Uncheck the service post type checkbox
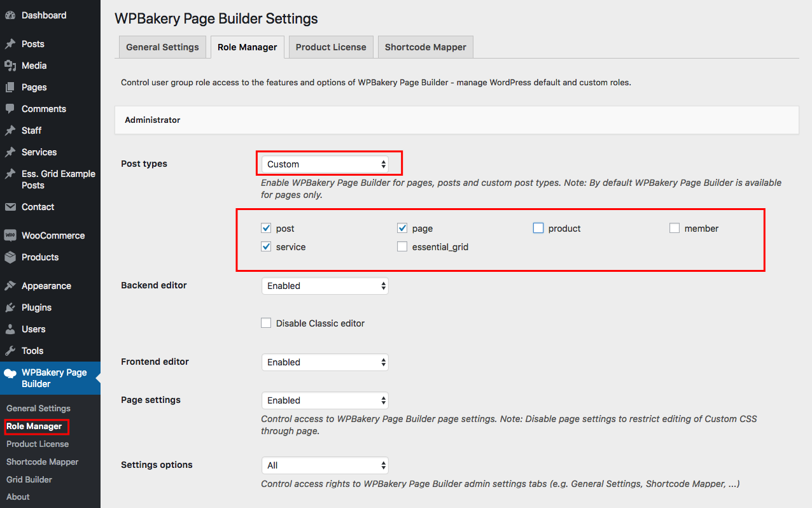Image resolution: width=812 pixels, height=508 pixels. [267, 246]
